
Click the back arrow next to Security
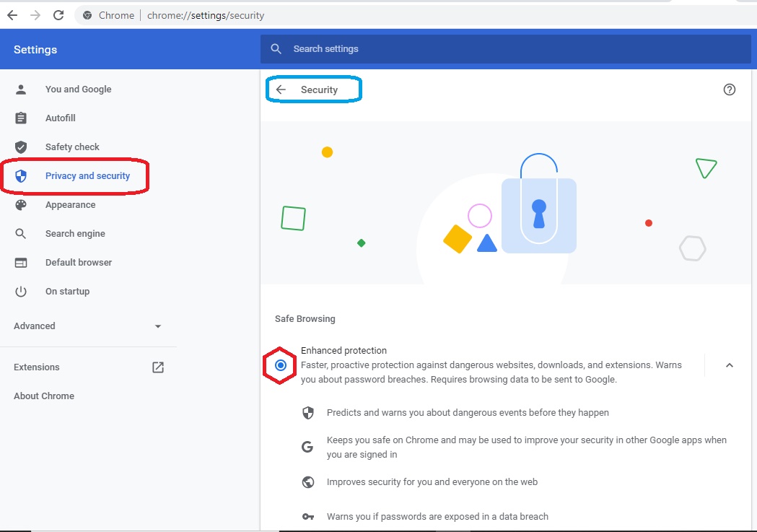tap(281, 90)
